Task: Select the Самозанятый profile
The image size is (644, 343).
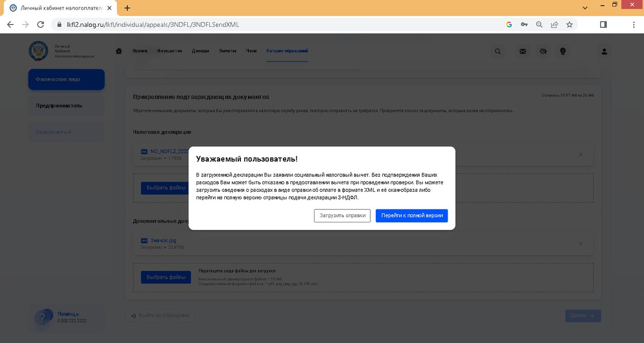Action: point(67,132)
